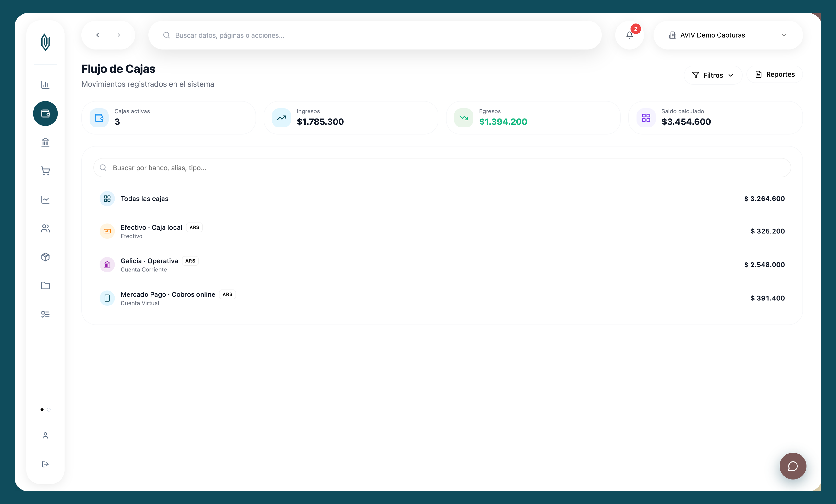
Task: Go forward with the right arrow
Action: pos(118,35)
